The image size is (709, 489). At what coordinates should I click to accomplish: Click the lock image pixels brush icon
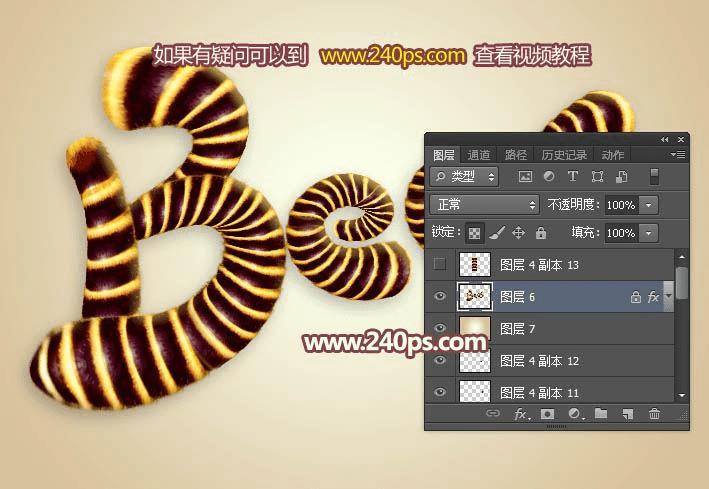pos(497,233)
